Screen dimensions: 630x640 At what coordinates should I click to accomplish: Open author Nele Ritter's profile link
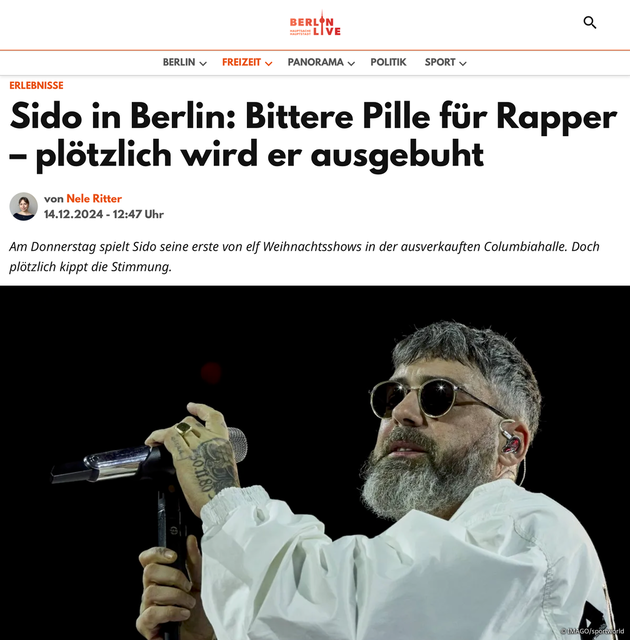[94, 198]
